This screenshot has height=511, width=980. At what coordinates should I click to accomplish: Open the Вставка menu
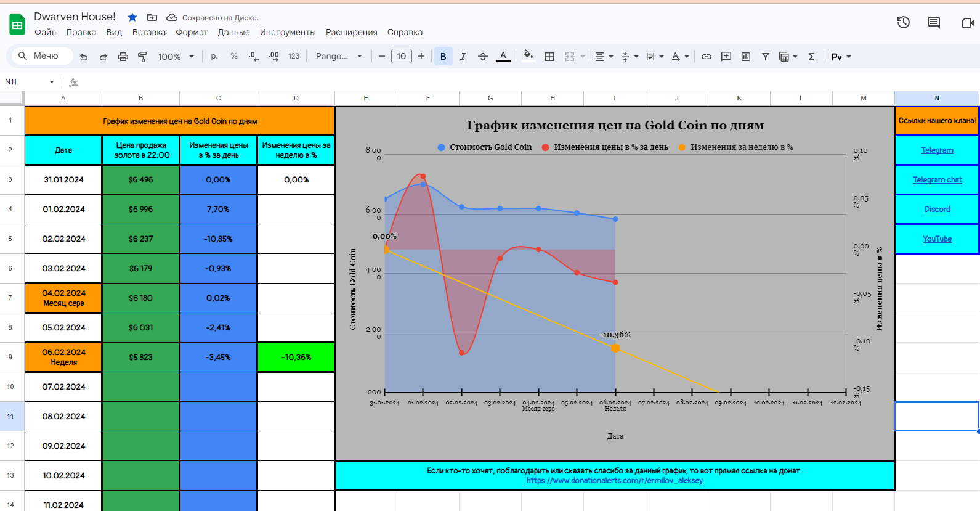(148, 32)
